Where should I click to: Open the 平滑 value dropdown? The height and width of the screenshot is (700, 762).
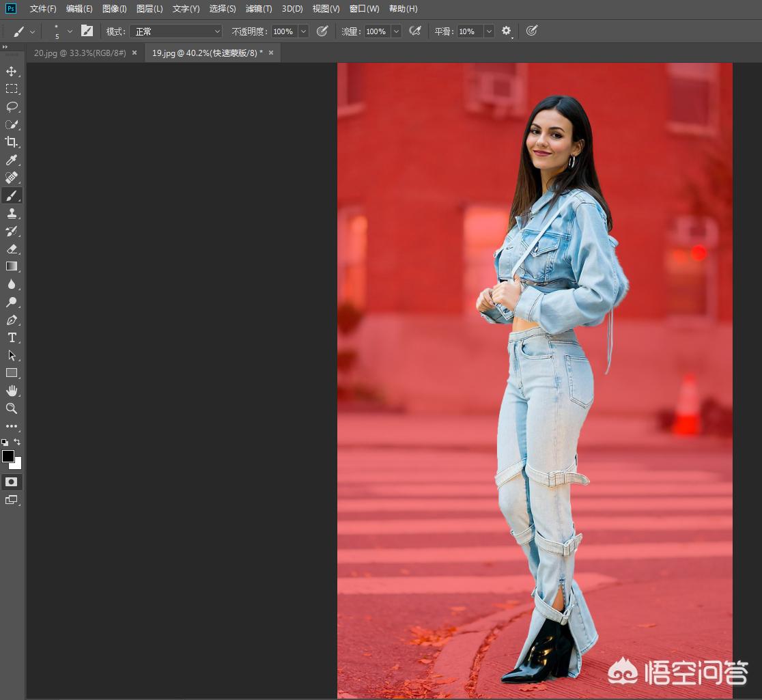(x=488, y=31)
